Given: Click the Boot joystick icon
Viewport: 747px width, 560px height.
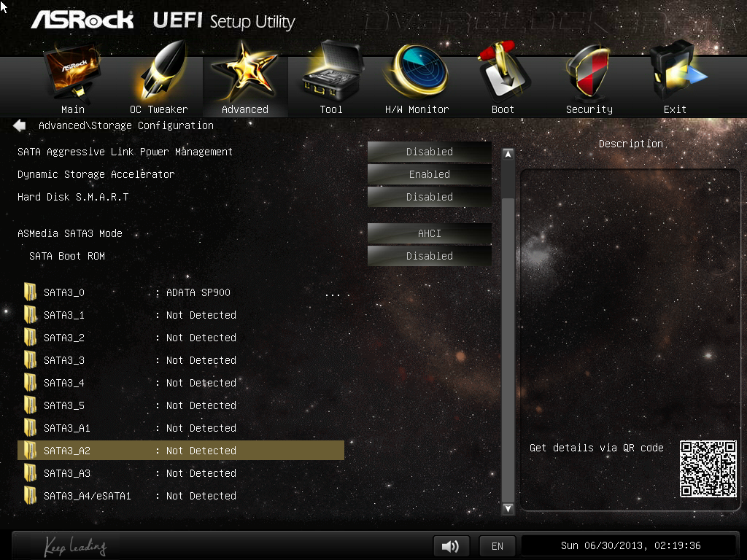Looking at the screenshot, I should (503, 71).
